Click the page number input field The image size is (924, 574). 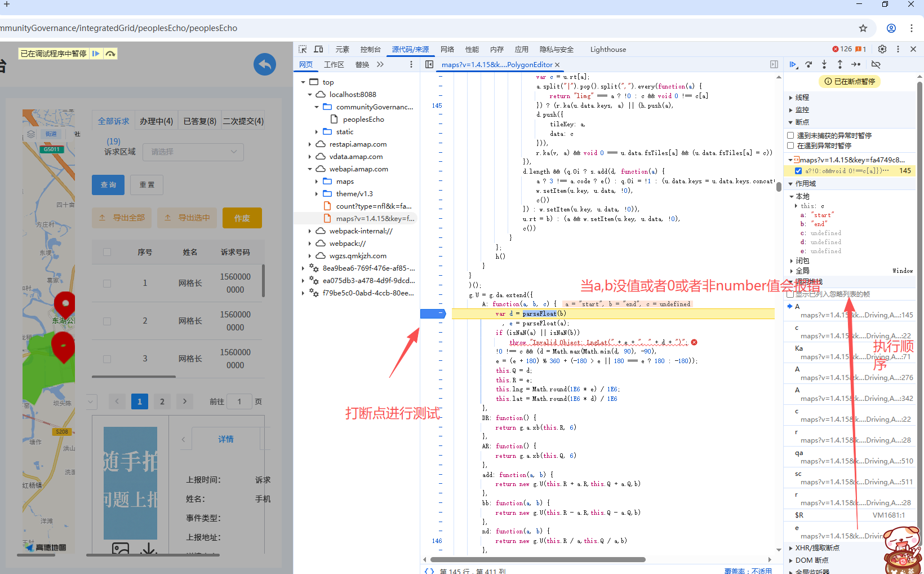[239, 401]
